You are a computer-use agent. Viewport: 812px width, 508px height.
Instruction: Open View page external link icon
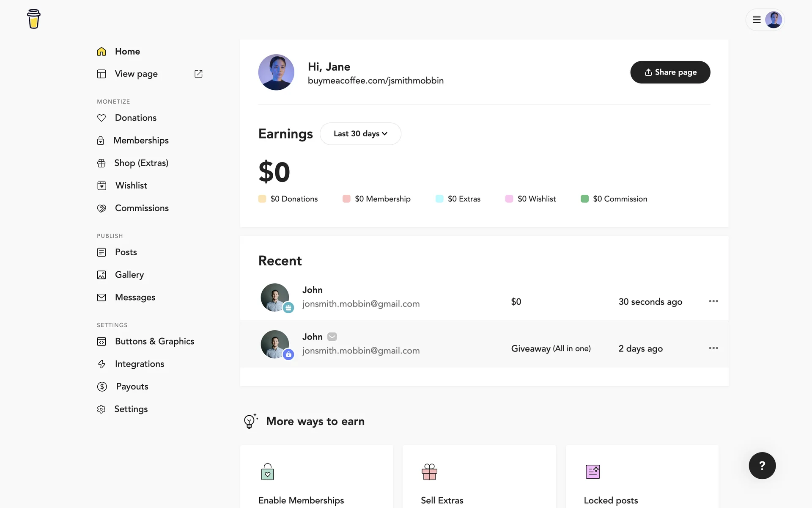tap(198, 74)
